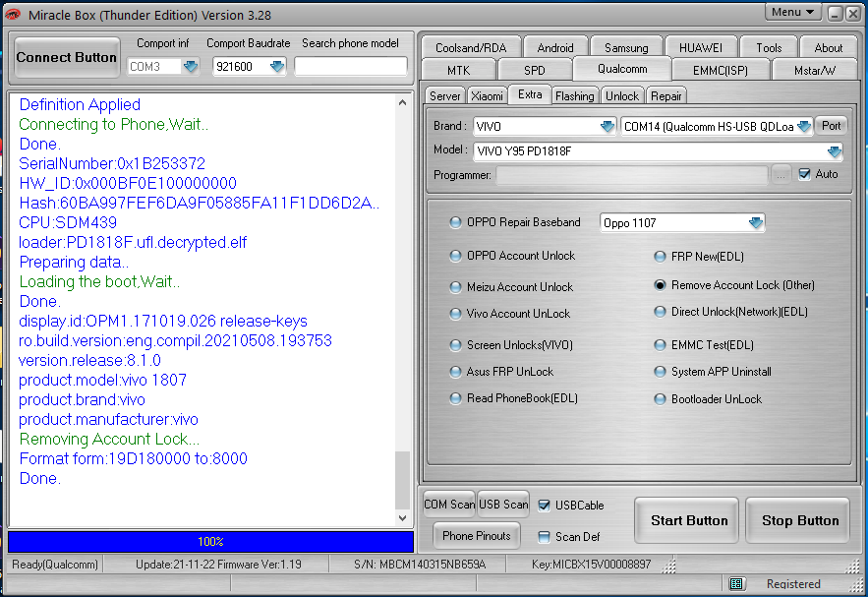This screenshot has width=868, height=597.
Task: Click the COM Scan button
Action: [449, 504]
